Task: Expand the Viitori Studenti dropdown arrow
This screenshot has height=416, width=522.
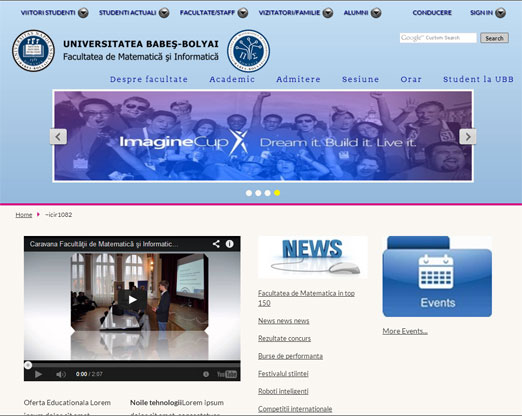Action: click(83, 13)
